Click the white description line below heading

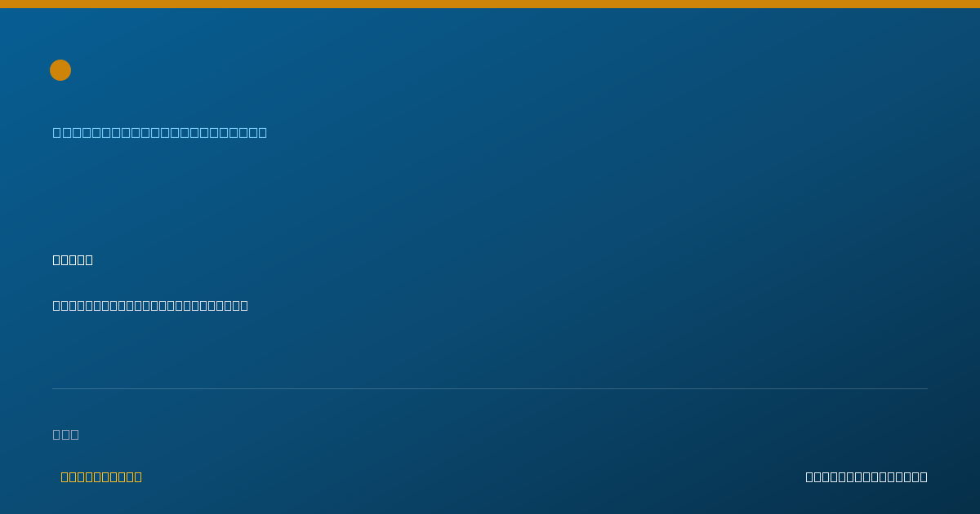150,305
